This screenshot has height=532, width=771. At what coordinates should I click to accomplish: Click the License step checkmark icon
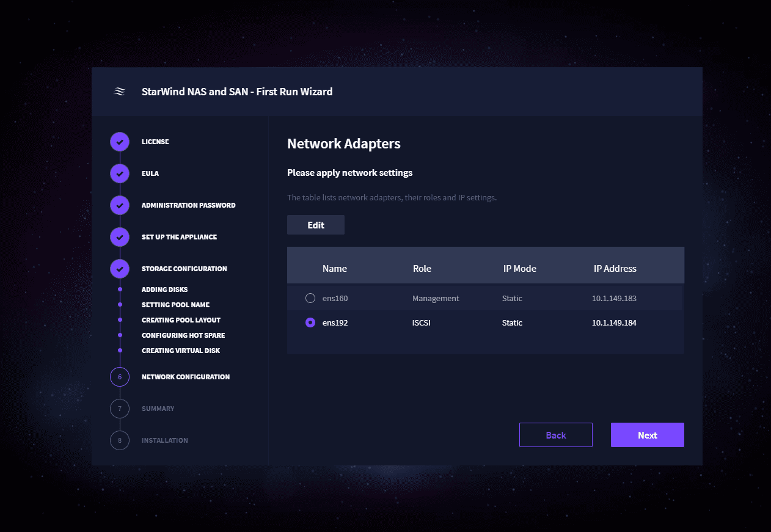point(120,142)
